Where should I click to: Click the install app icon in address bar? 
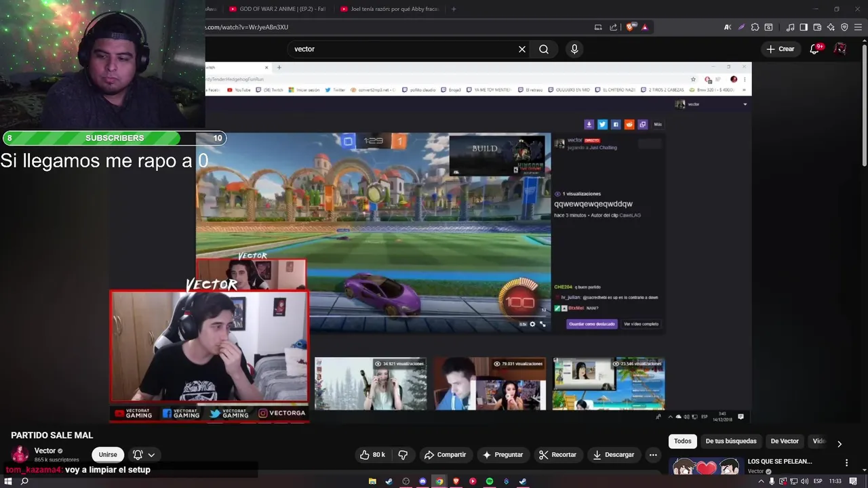(x=598, y=27)
